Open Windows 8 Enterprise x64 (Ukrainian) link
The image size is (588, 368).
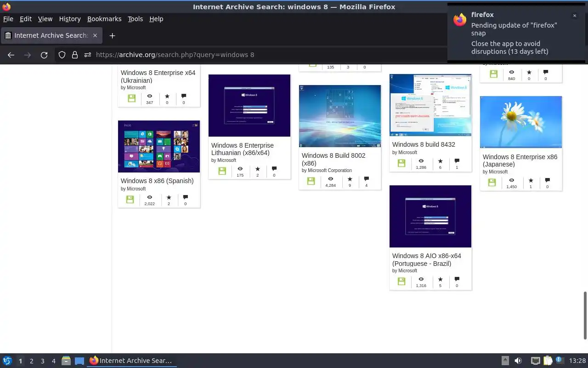coord(158,76)
